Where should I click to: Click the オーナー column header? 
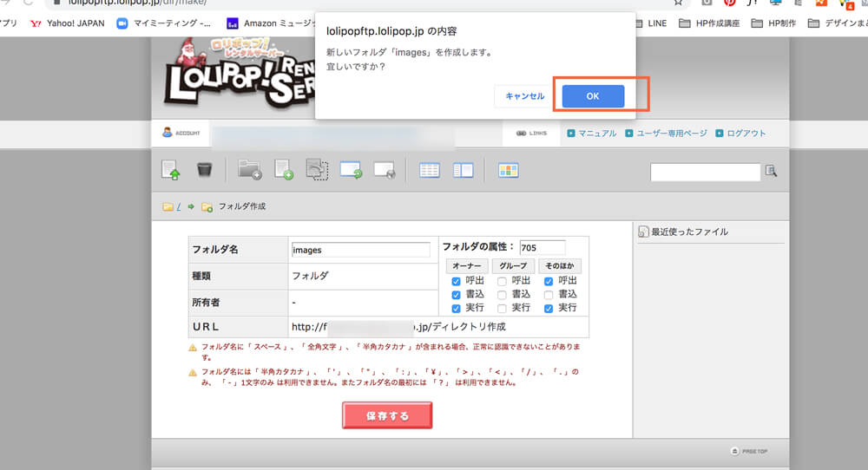point(467,266)
